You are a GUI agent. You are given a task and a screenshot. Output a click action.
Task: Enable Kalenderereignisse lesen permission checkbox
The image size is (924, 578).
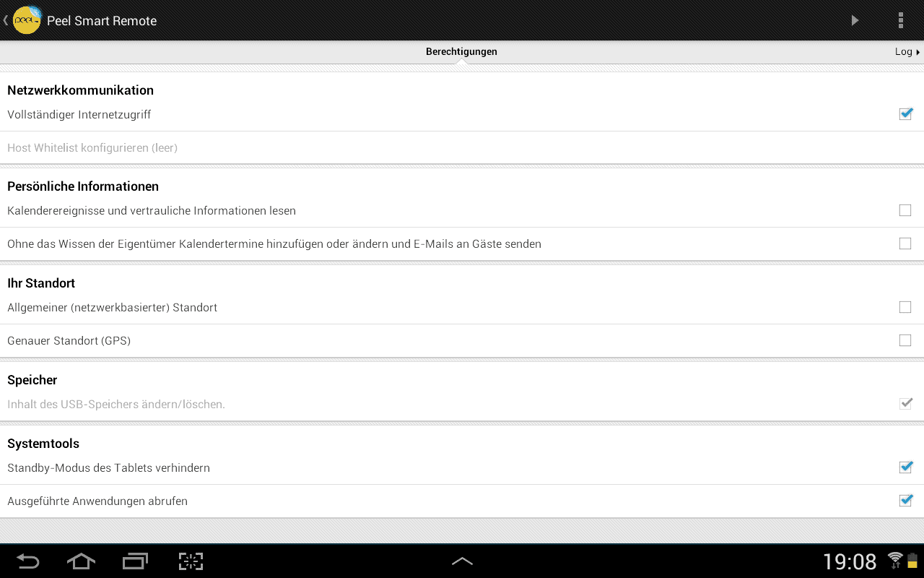coord(905,210)
